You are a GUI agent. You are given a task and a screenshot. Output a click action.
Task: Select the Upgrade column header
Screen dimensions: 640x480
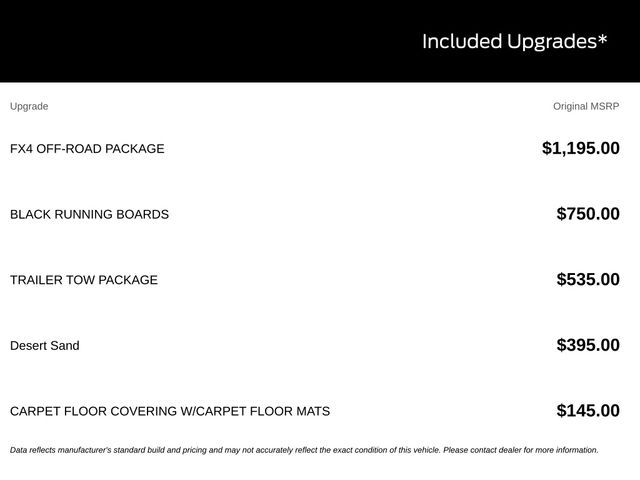point(29,107)
